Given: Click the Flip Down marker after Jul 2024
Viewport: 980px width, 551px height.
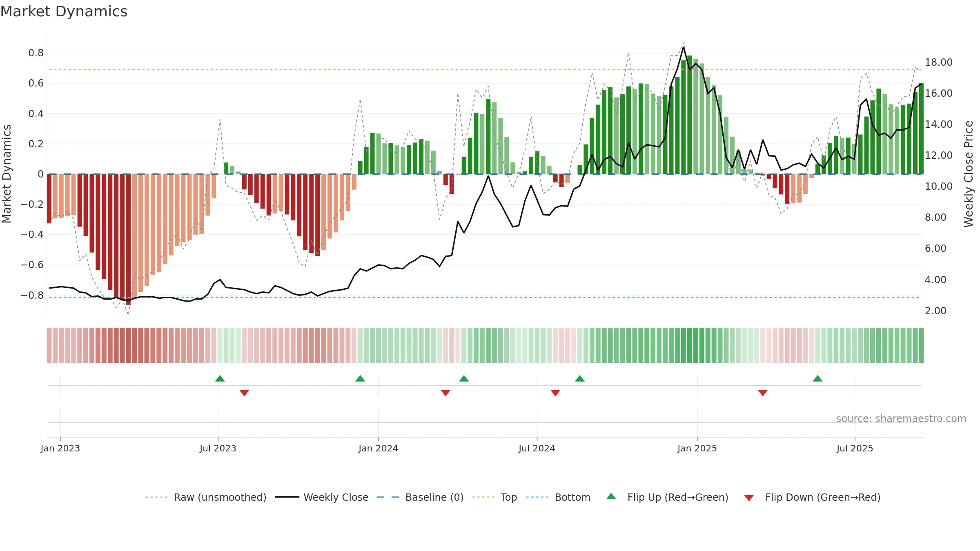Looking at the screenshot, I should pos(555,393).
